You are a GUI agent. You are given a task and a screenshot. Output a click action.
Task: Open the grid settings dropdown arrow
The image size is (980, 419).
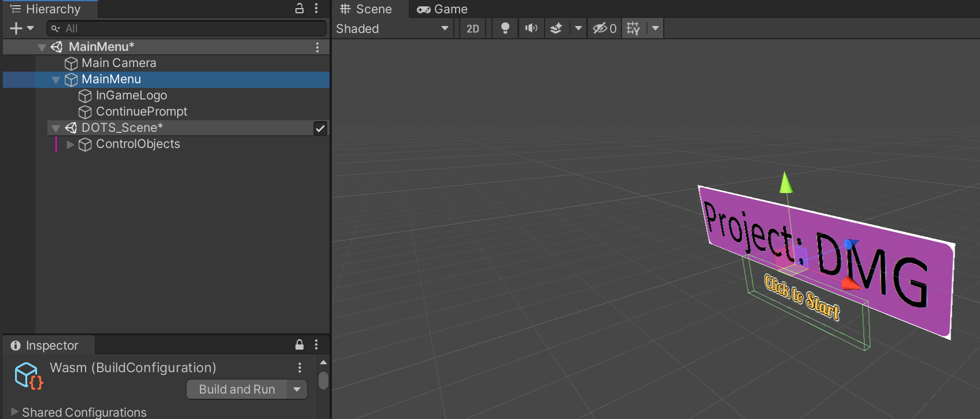click(x=655, y=28)
